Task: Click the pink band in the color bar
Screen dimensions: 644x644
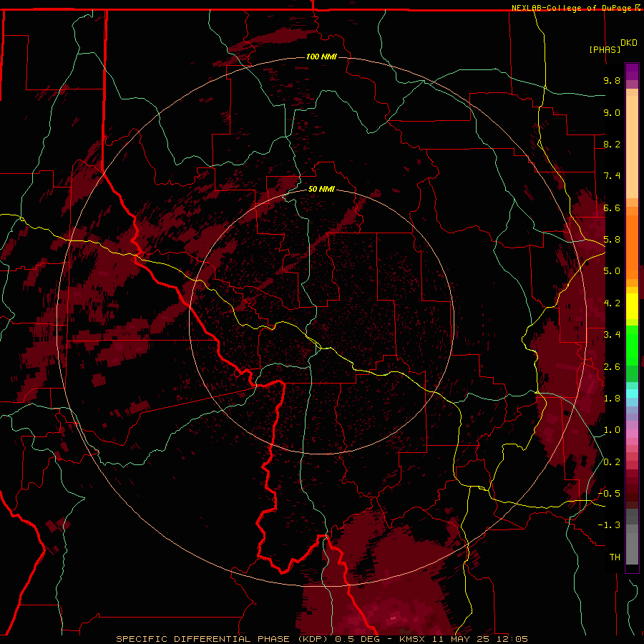Action: [632, 434]
